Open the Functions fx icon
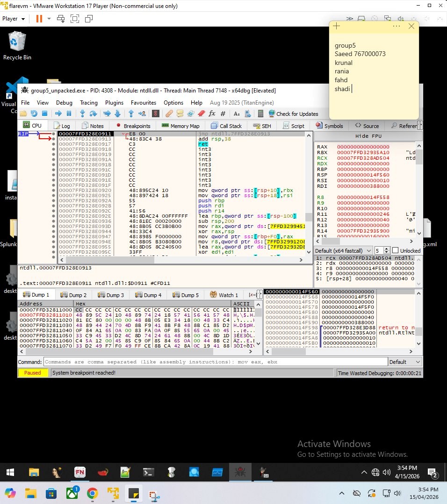Screen dimensions: 447x504 [212, 114]
